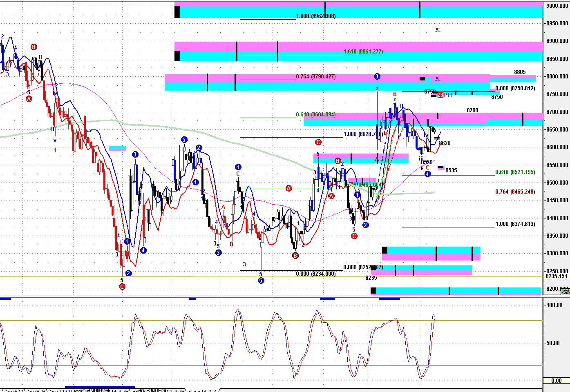Click 9000.000 on the price axis
The height and width of the screenshot is (392, 570).
click(557, 6)
